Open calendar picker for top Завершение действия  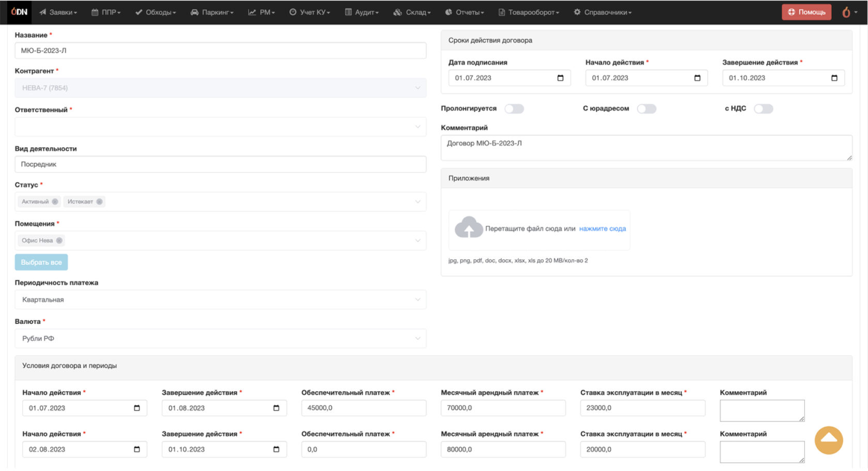[x=834, y=78]
